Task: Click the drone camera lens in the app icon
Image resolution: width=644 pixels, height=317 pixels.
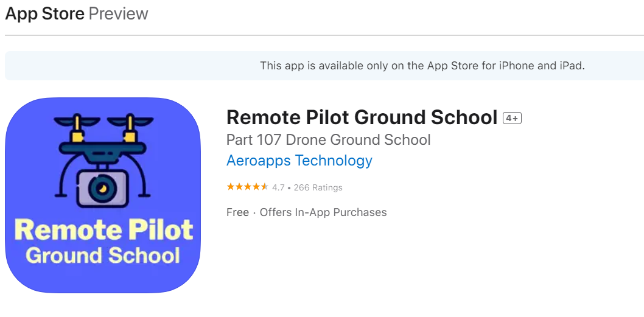Action: click(x=102, y=189)
